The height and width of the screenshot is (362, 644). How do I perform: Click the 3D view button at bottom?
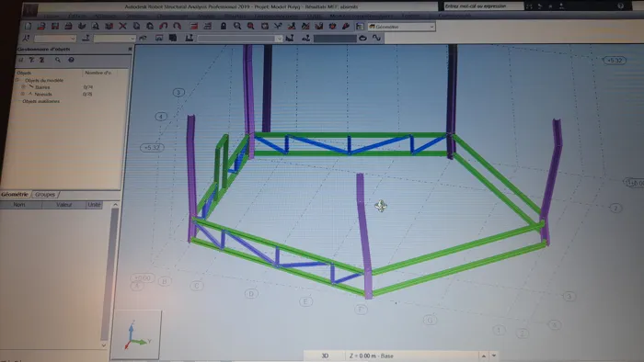point(325,356)
